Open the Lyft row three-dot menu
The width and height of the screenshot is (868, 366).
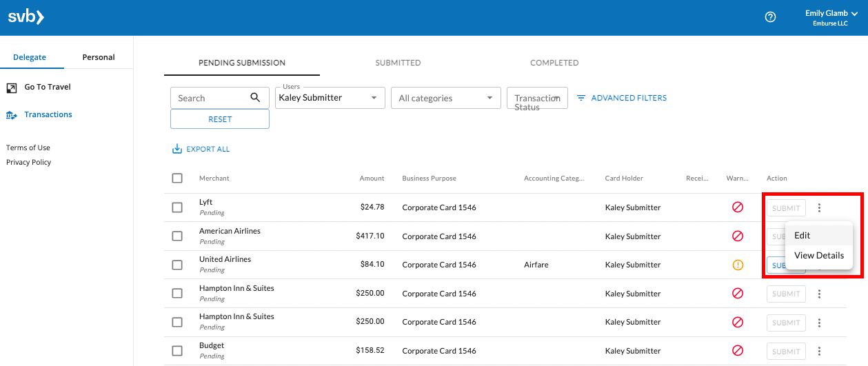coord(819,207)
